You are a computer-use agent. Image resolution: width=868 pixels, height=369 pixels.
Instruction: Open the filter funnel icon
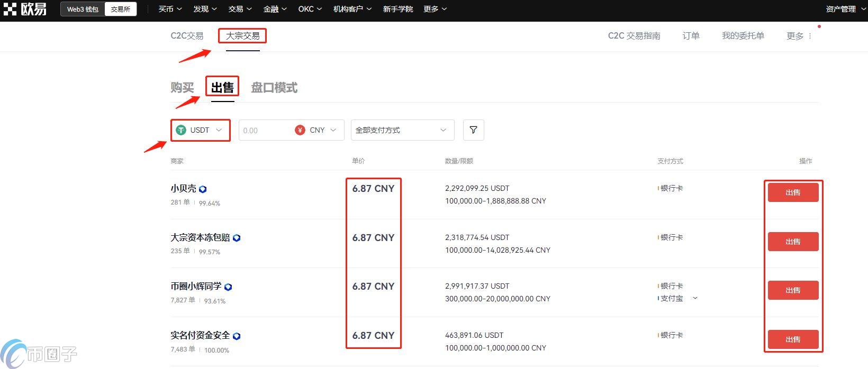pyautogui.click(x=473, y=130)
